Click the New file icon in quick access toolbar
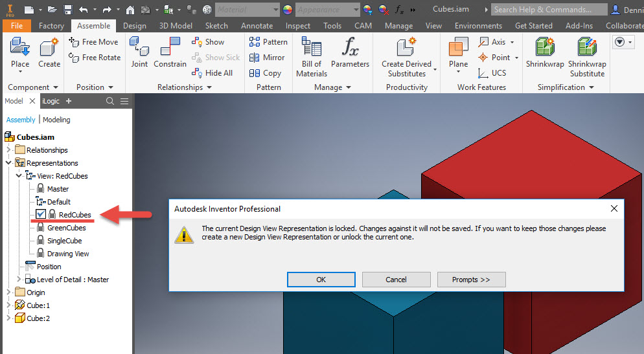This screenshot has height=354, width=644. click(x=29, y=10)
